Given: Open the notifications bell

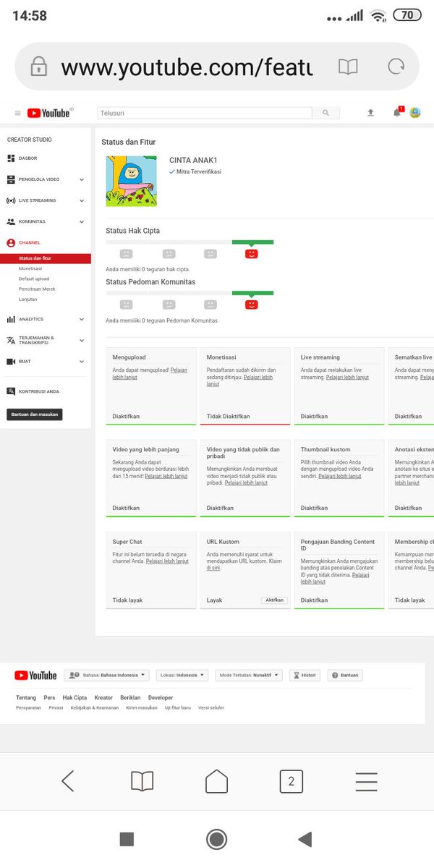Looking at the screenshot, I should point(396,112).
